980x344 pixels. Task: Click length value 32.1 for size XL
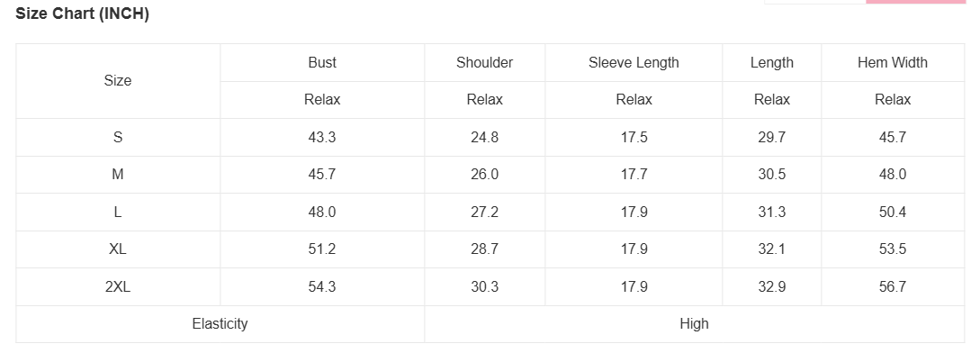pyautogui.click(x=772, y=249)
